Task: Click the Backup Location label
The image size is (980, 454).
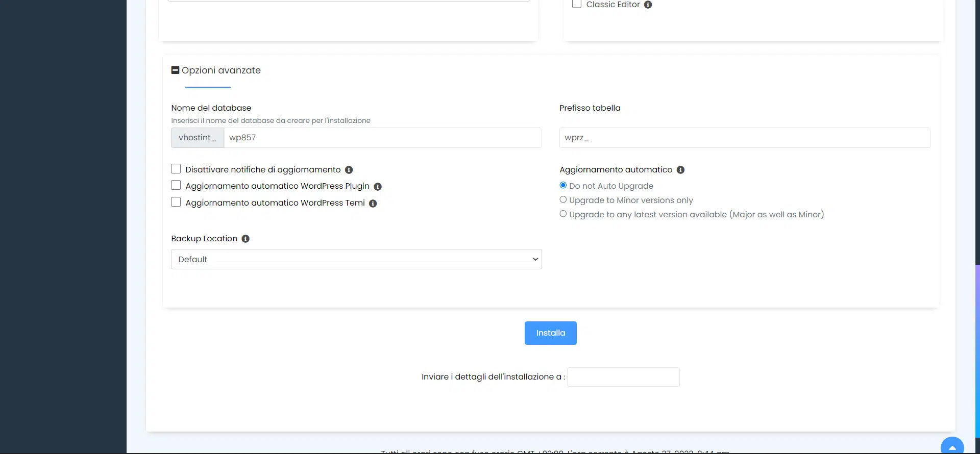Action: pyautogui.click(x=204, y=239)
